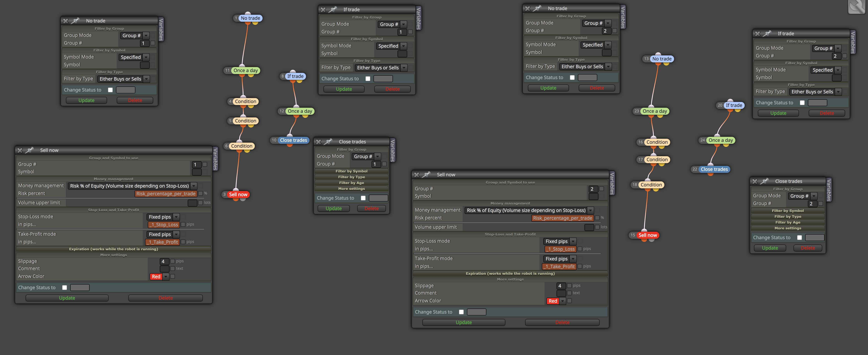Image resolution: width=868 pixels, height=355 pixels.
Task: Click Red arrow color swatch in left Sell now panel
Action: (x=156, y=277)
